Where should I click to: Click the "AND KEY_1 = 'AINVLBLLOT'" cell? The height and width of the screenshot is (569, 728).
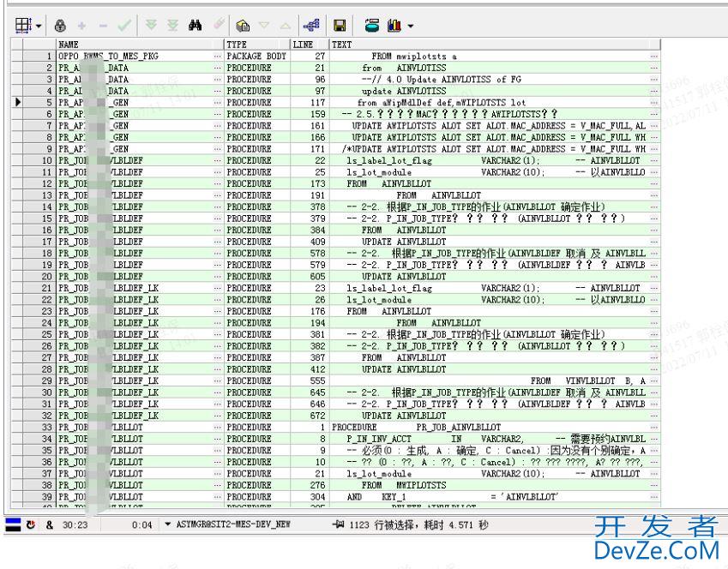click(495, 497)
